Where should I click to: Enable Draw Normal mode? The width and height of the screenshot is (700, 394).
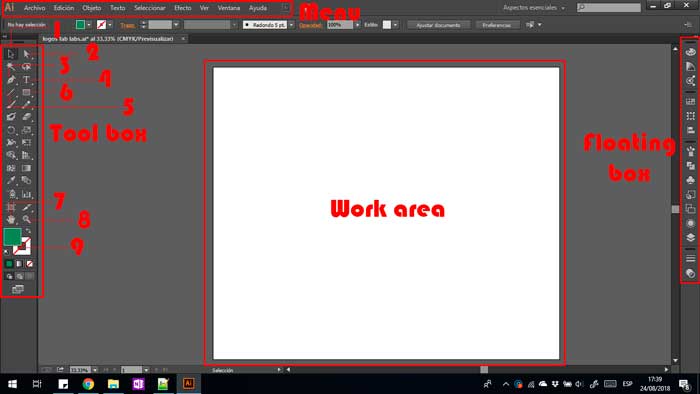coord(9,277)
